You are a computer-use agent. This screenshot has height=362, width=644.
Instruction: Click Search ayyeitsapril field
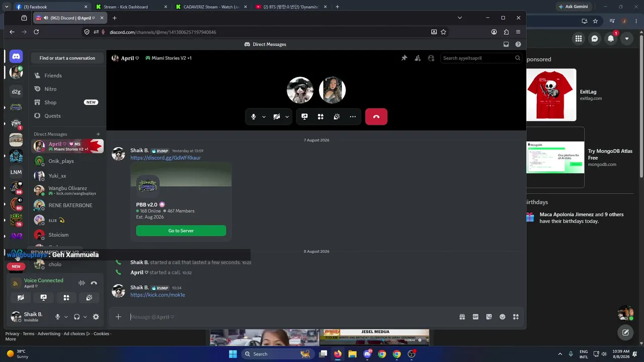click(x=480, y=58)
